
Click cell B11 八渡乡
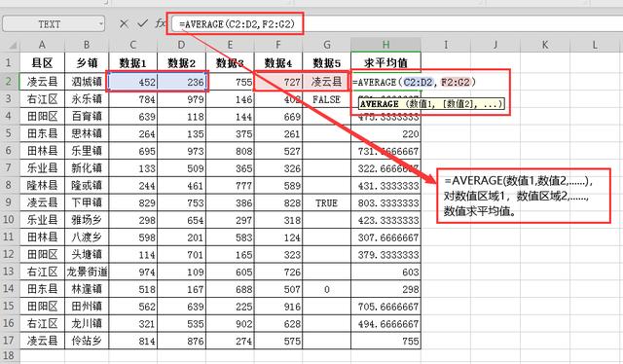coord(87,237)
